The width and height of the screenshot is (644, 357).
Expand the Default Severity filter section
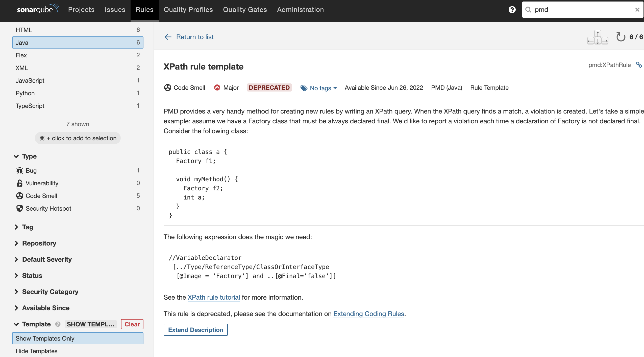[43, 259]
